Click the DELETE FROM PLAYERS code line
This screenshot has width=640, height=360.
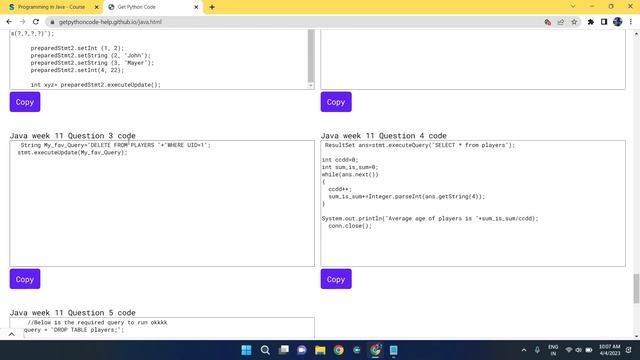116,145
